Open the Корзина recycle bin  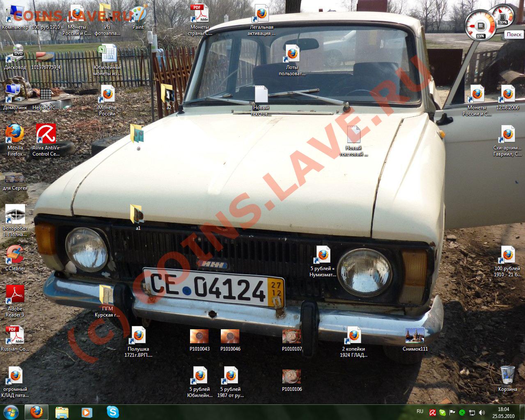(508, 378)
